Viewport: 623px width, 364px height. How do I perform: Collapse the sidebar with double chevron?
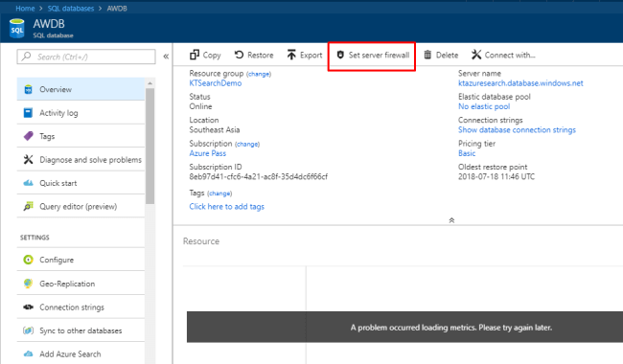tap(166, 57)
